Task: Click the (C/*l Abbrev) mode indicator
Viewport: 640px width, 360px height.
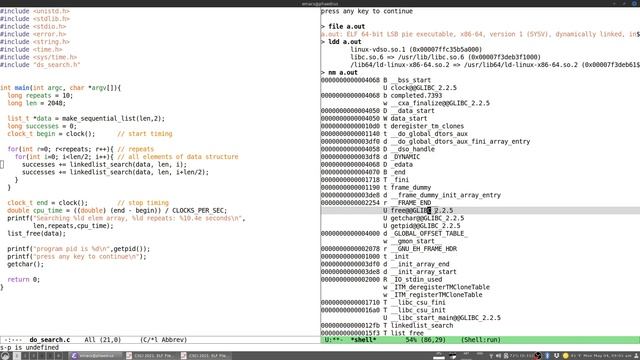Action: 163,340
